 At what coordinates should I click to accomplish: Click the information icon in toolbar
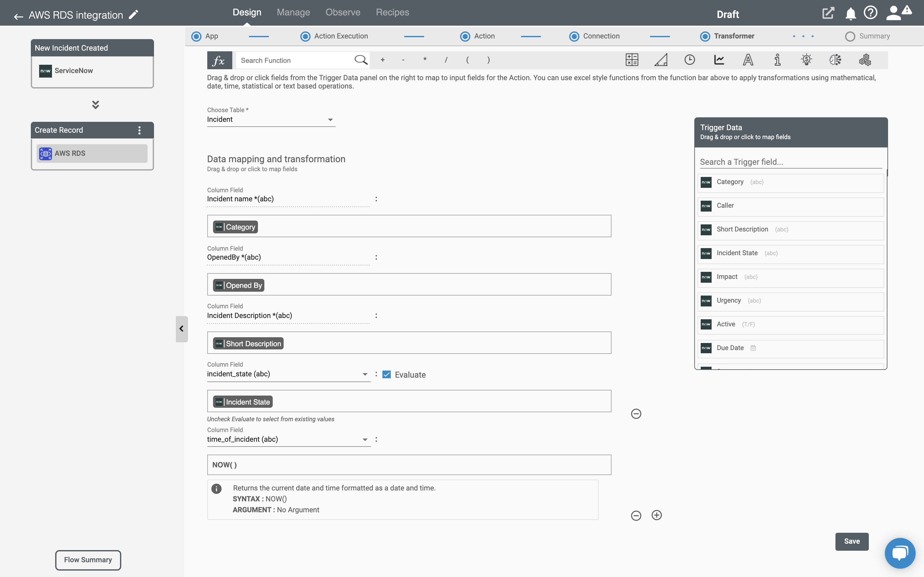776,60
